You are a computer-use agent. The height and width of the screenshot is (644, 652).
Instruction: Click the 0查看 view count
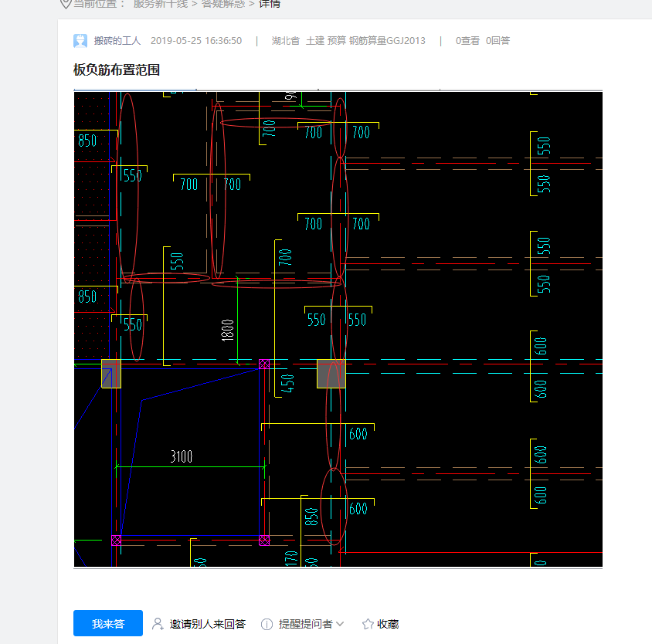(467, 41)
